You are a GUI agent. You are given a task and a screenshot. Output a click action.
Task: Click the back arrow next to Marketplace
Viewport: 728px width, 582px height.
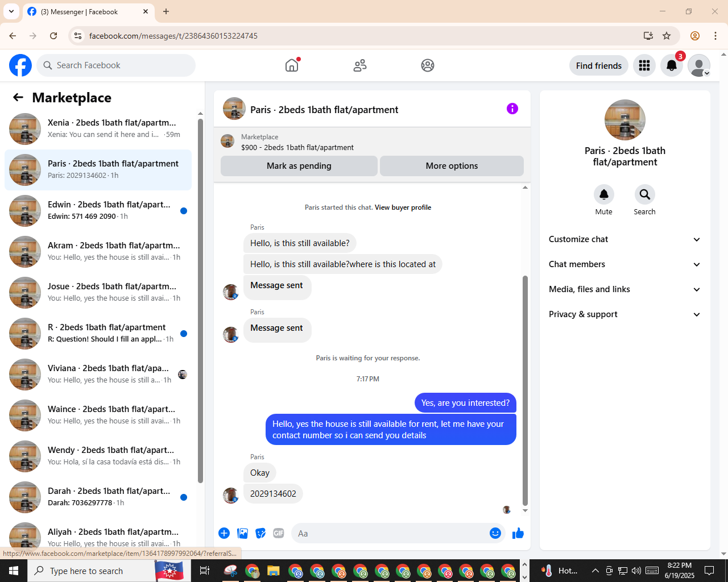(18, 97)
